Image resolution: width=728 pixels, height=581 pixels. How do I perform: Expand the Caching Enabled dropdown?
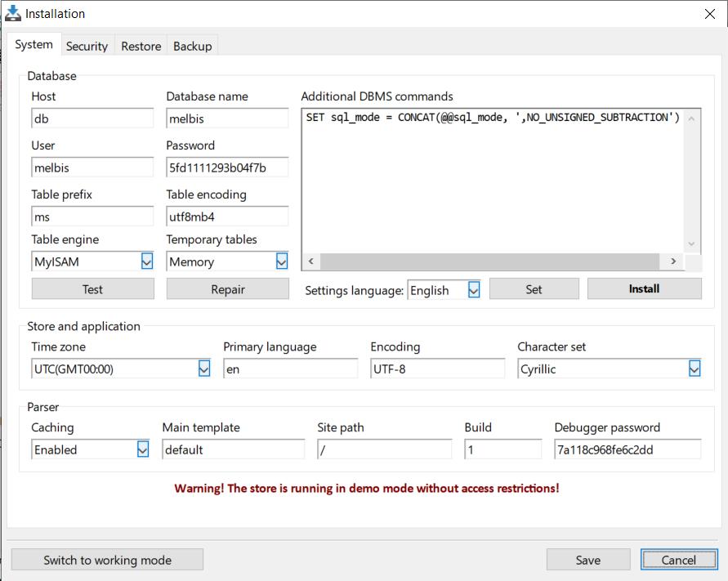point(143,449)
